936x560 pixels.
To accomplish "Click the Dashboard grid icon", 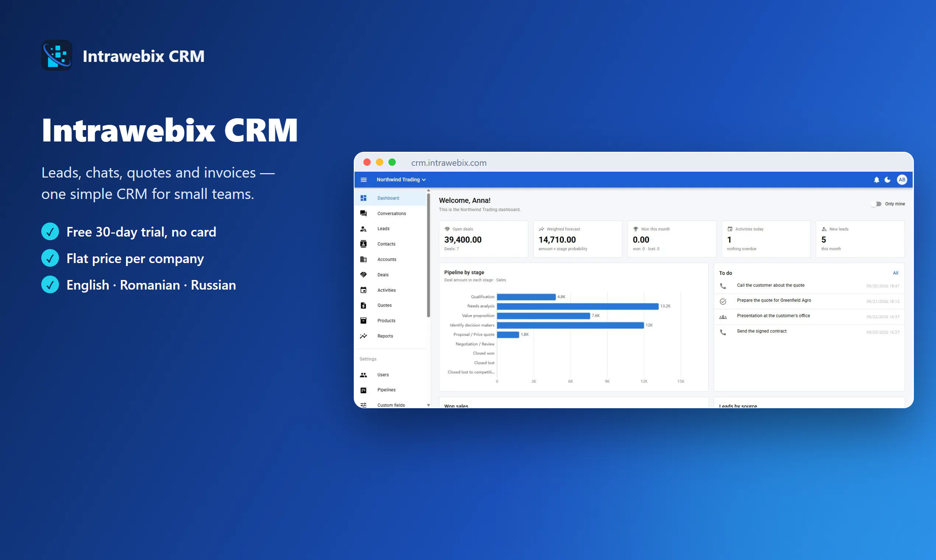I will (x=363, y=198).
